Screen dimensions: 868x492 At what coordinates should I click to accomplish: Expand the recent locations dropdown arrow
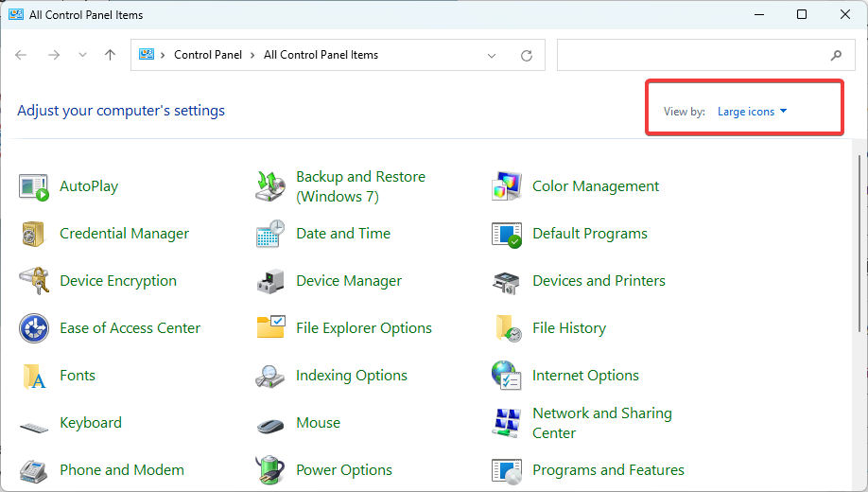[x=82, y=55]
